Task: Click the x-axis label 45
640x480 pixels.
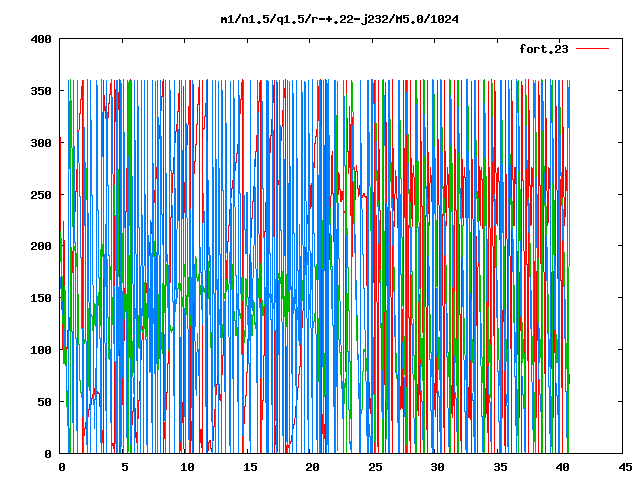Action: click(x=625, y=467)
